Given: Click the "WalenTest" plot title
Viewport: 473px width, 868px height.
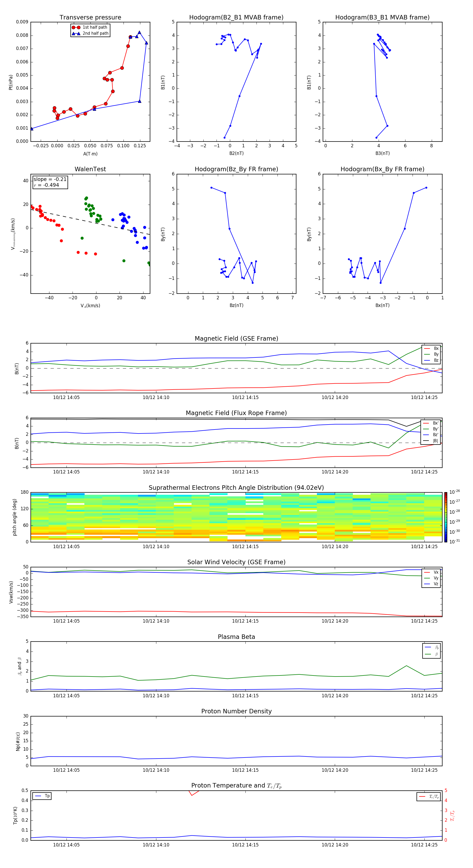Looking at the screenshot, I should tap(90, 169).
